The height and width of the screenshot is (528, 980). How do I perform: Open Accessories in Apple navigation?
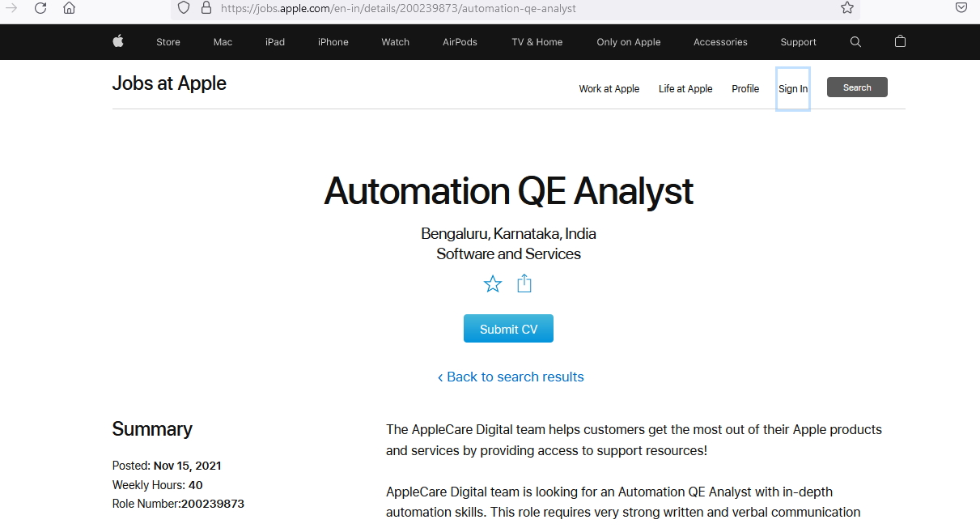(x=720, y=42)
